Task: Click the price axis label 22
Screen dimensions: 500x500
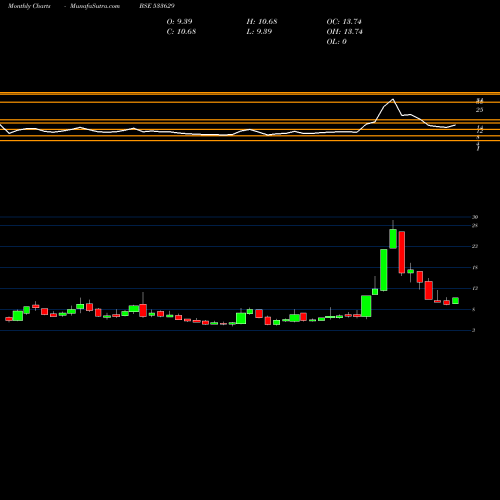Action: tap(475, 246)
